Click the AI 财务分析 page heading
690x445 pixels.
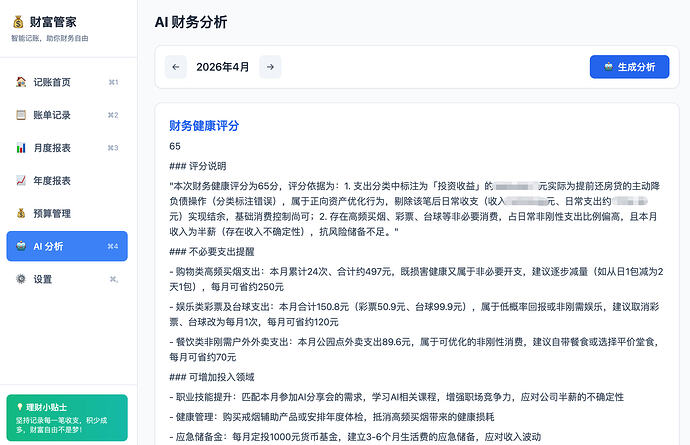[191, 22]
